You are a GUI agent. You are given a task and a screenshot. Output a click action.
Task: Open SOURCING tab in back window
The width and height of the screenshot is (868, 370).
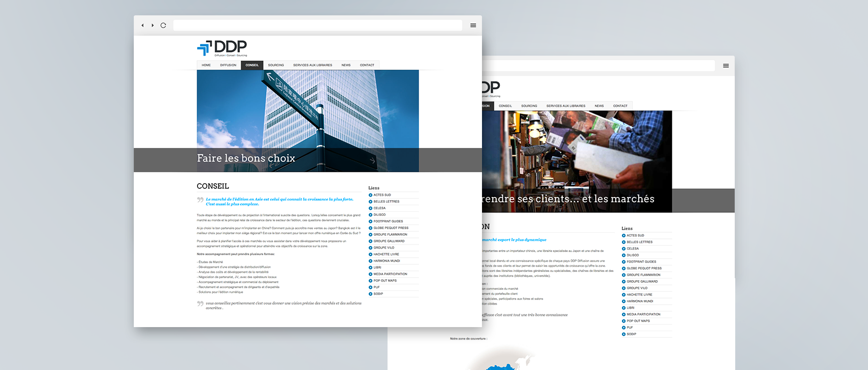point(529,106)
